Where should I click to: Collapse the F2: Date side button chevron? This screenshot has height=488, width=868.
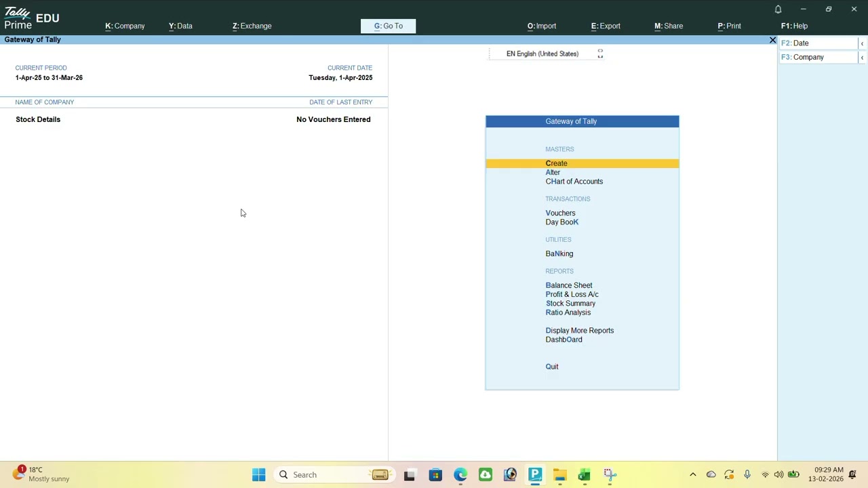(862, 43)
